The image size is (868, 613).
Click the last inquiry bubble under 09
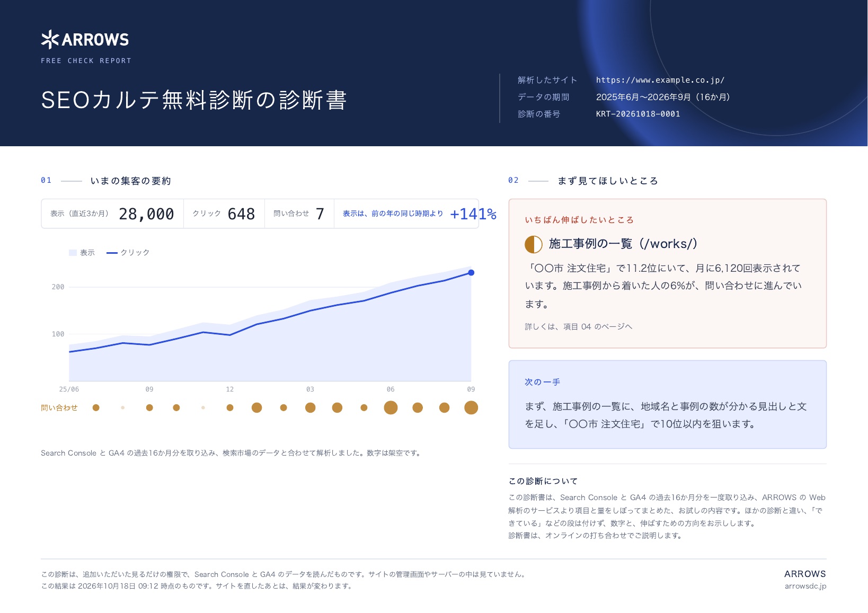point(471,407)
